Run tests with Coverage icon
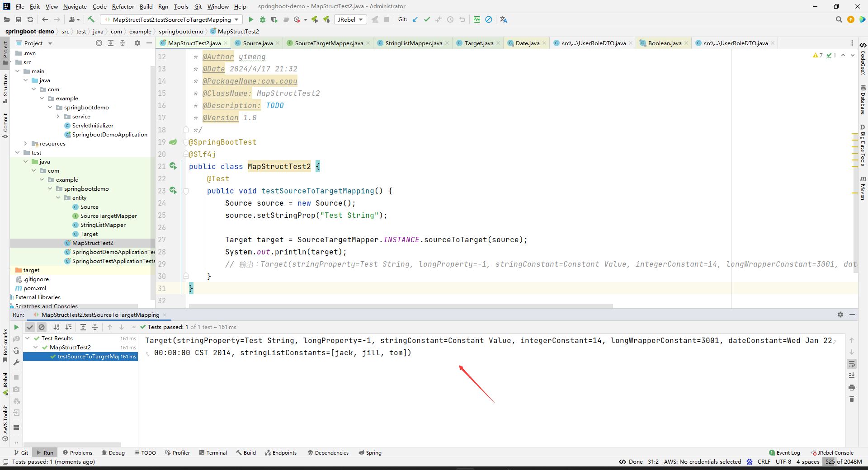The image size is (868, 470). click(x=274, y=19)
